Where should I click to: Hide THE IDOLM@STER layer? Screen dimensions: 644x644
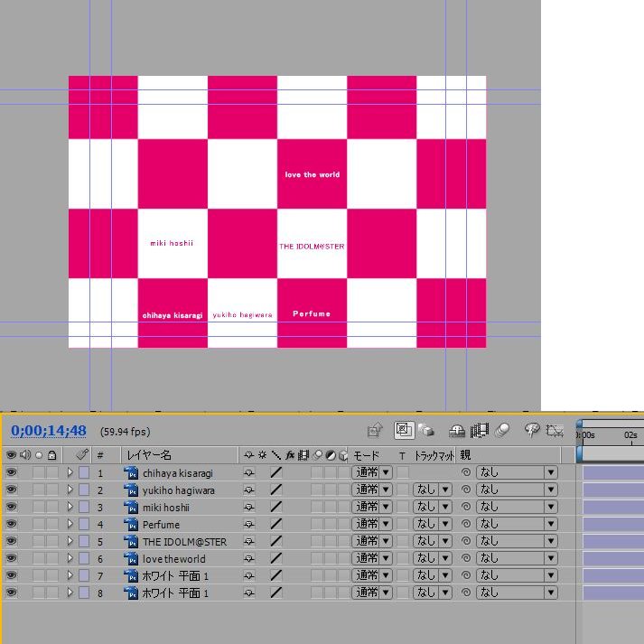pos(11,541)
